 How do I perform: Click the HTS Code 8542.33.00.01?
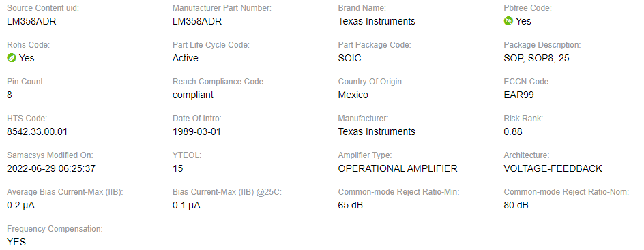(x=37, y=132)
